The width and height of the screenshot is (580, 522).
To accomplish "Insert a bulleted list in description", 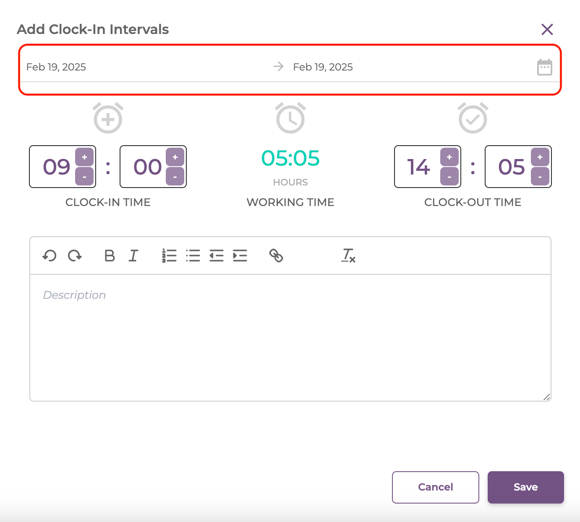I will [193, 256].
